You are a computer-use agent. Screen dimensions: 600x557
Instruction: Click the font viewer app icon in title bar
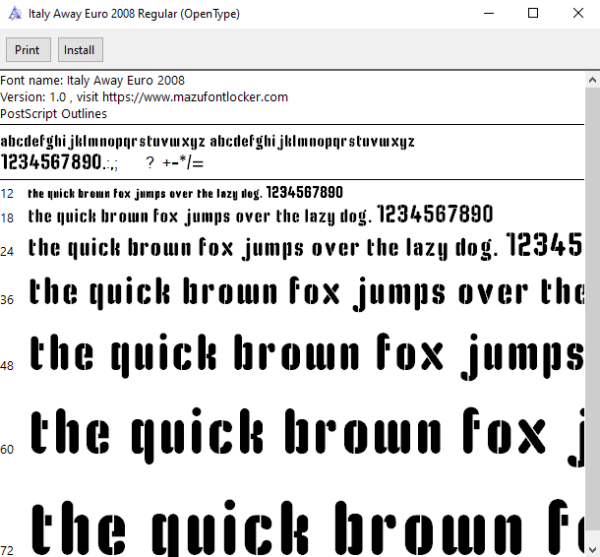coord(15,14)
